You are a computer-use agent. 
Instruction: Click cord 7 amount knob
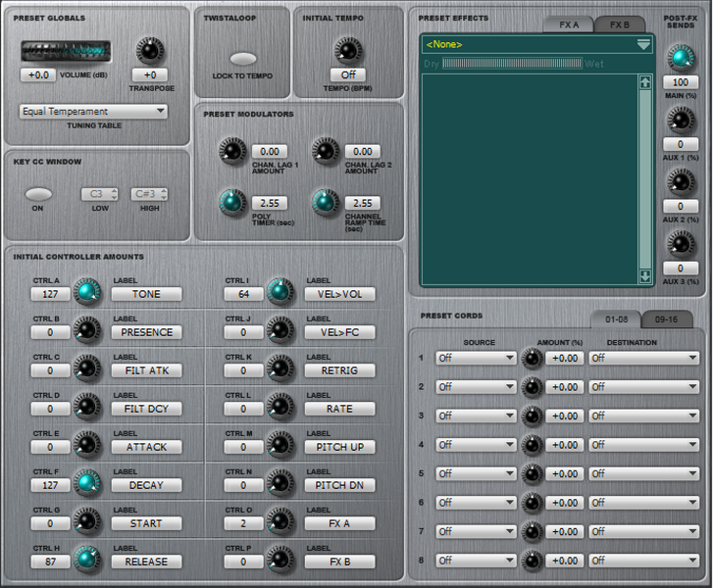pyautogui.click(x=532, y=532)
